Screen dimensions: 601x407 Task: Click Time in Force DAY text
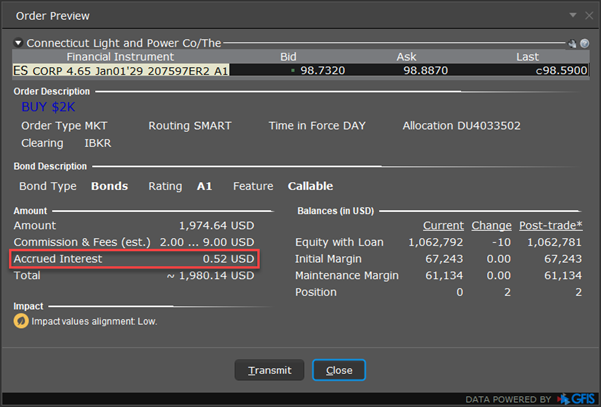(x=317, y=126)
